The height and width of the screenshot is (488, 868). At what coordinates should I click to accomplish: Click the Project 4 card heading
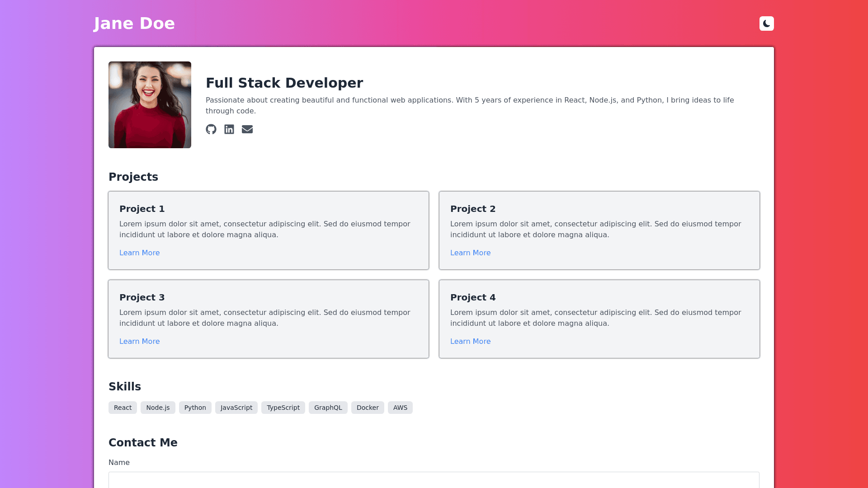point(473,297)
